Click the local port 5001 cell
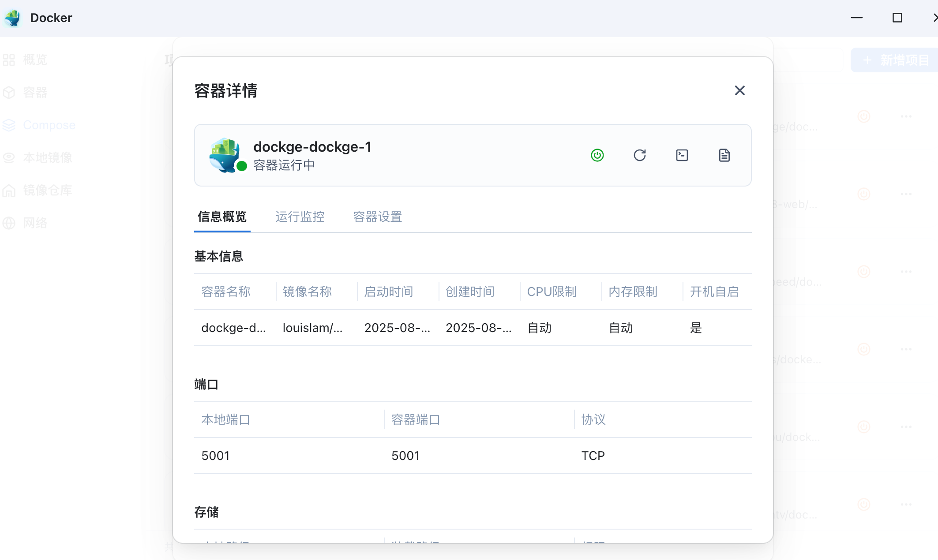 click(216, 455)
